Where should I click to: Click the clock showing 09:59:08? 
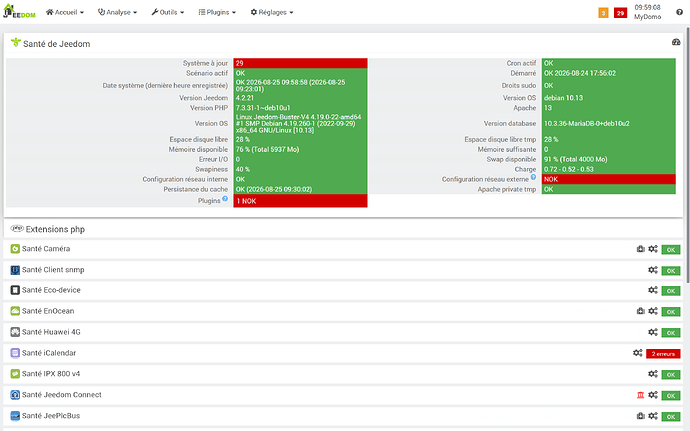[647, 7]
